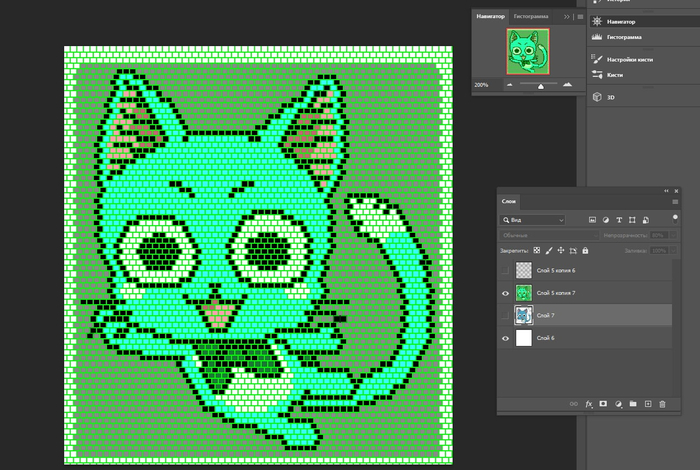Screen dimensions: 700x470
Task: Show the Слой 5 копия 6 layer
Action: (505, 270)
